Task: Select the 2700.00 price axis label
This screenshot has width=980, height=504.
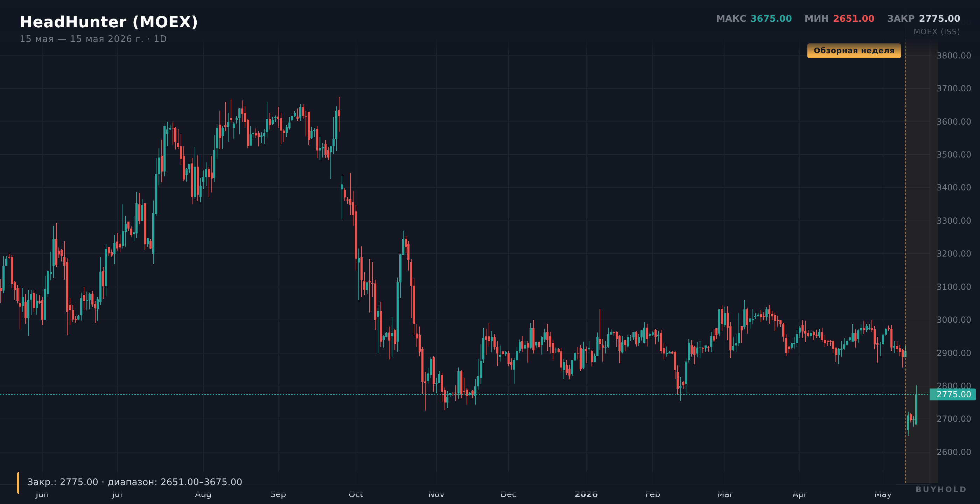Action: pos(954,419)
